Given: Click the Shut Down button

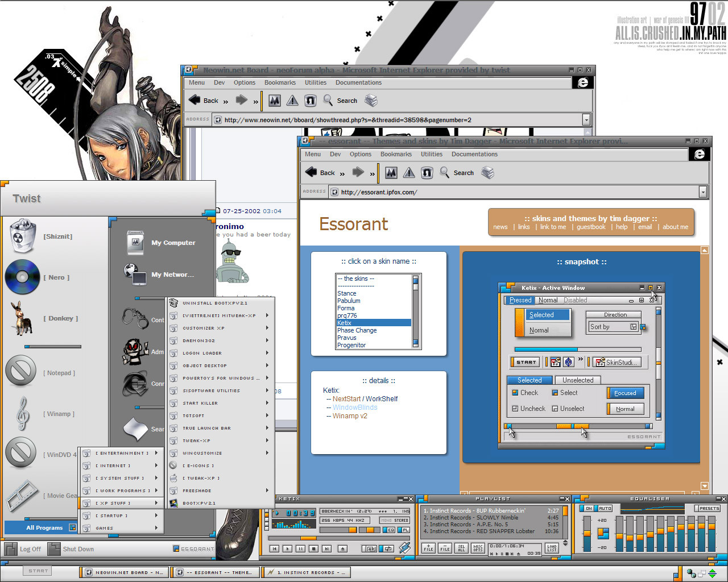Looking at the screenshot, I should pos(71,549).
